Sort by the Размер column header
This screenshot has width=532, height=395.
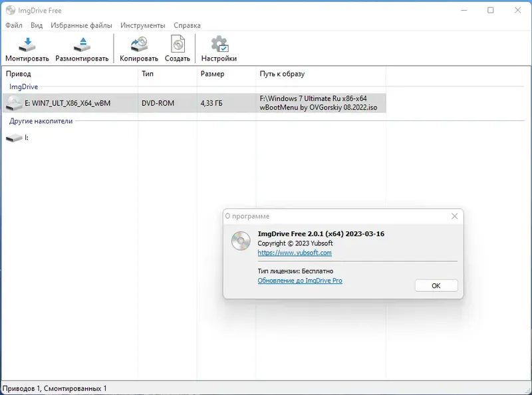[212, 74]
